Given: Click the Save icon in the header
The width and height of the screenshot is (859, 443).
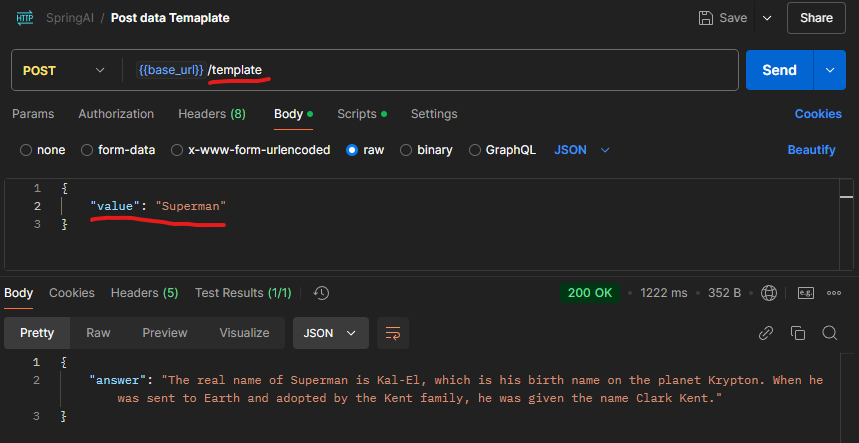Looking at the screenshot, I should (x=705, y=18).
